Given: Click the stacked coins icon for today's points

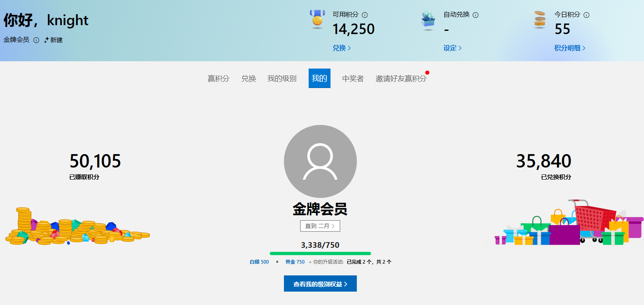Looking at the screenshot, I should click(x=540, y=19).
